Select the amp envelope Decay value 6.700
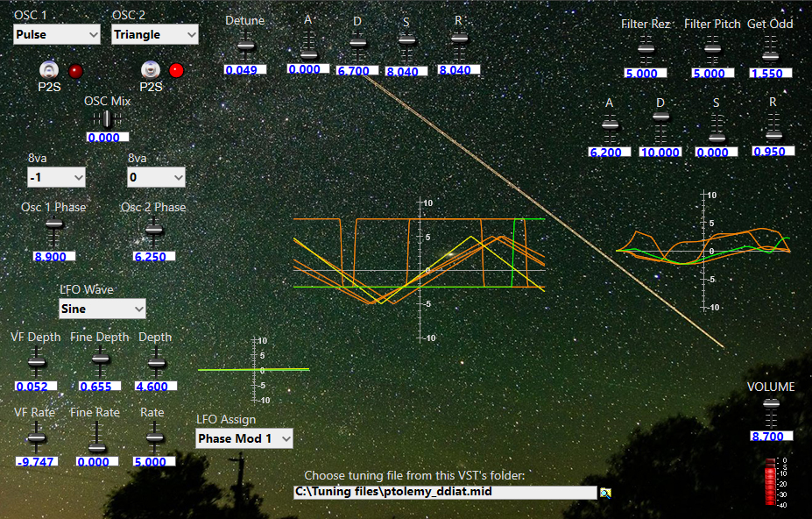This screenshot has width=812, height=519. point(357,70)
